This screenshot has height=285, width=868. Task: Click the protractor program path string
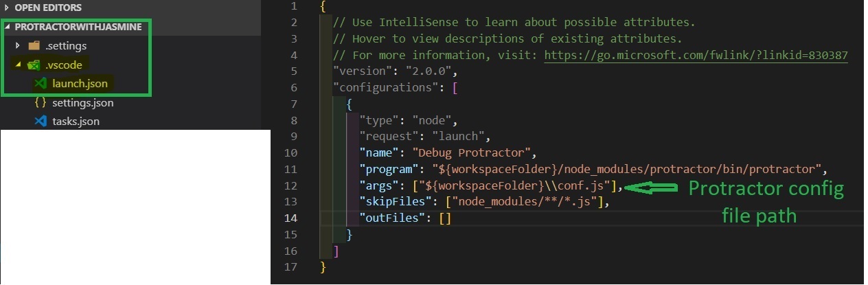(x=627, y=169)
